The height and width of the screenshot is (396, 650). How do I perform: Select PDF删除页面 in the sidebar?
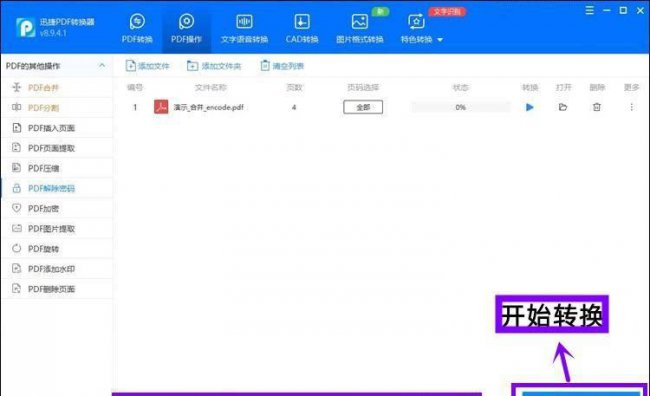pyautogui.click(x=57, y=289)
